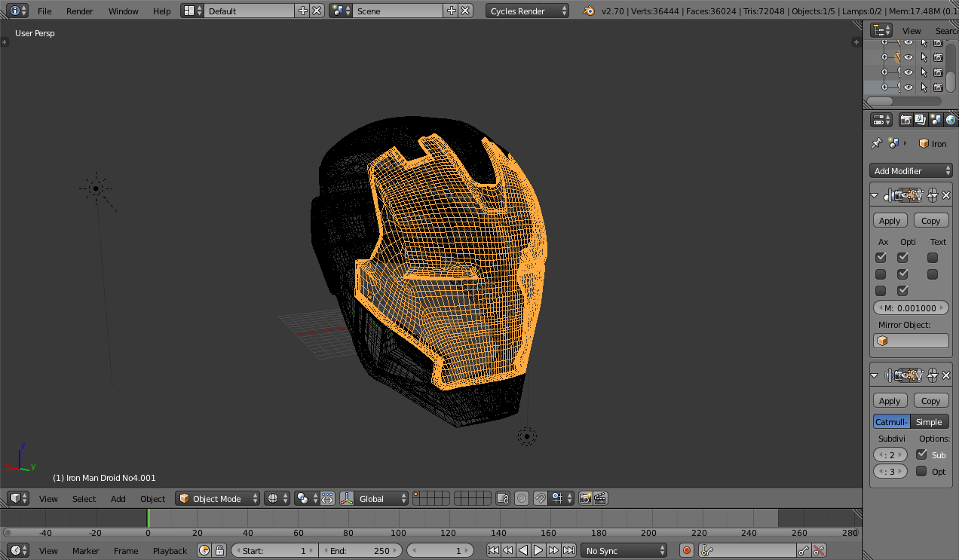Open the Global transform orientation dropdown
959x560 pixels.
click(382, 498)
